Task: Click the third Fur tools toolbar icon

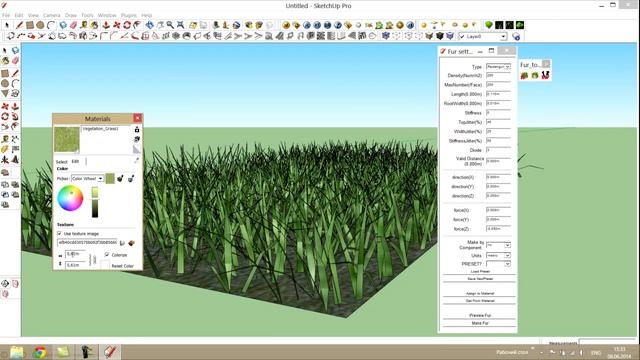Action: (545, 75)
